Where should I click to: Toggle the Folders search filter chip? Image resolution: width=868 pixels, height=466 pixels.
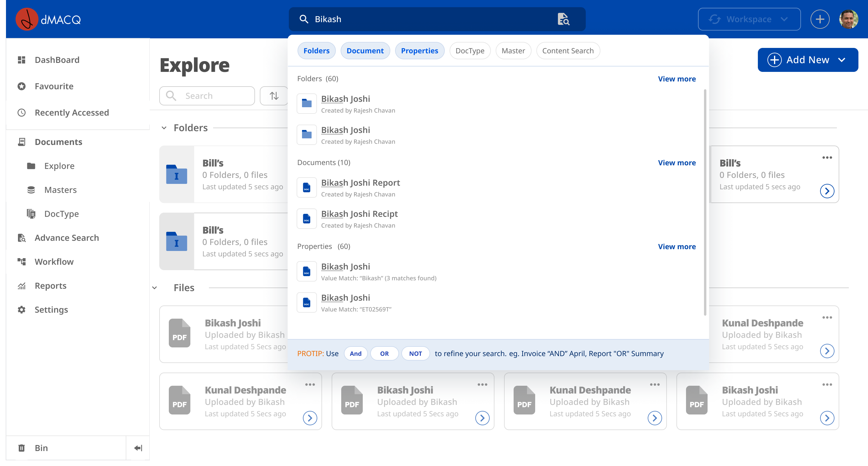tap(316, 51)
